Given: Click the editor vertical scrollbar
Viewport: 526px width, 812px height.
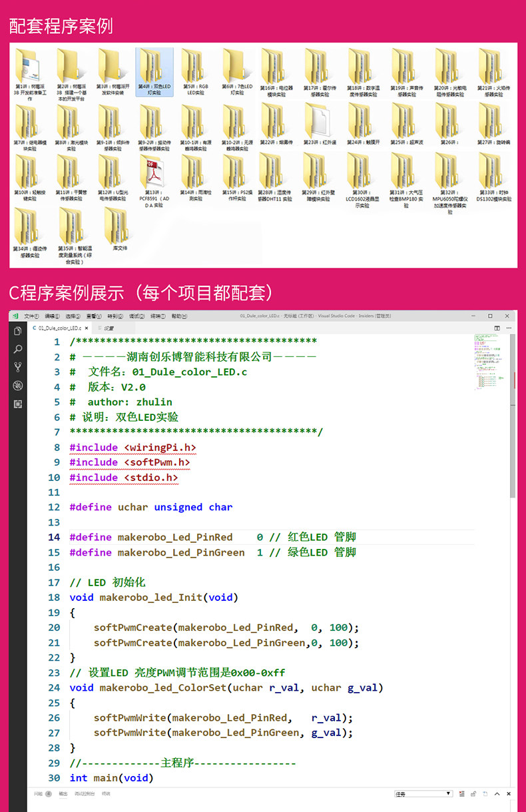Looking at the screenshot, I should [x=513, y=416].
